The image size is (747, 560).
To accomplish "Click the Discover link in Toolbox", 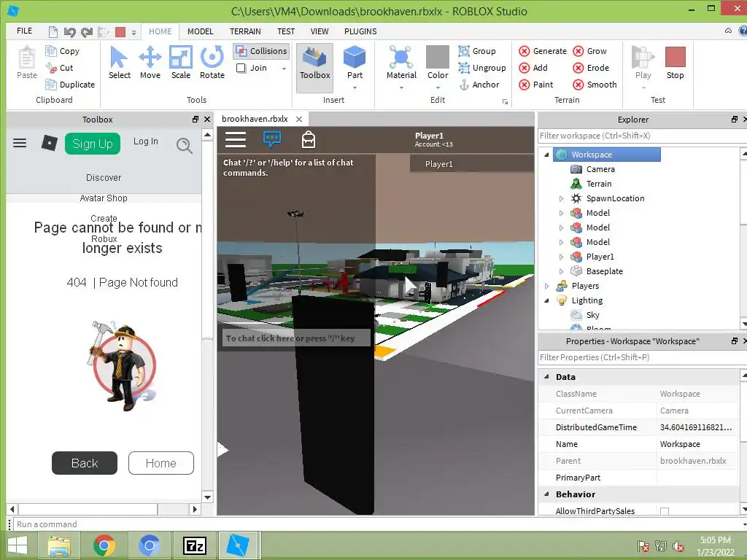I will tap(104, 178).
